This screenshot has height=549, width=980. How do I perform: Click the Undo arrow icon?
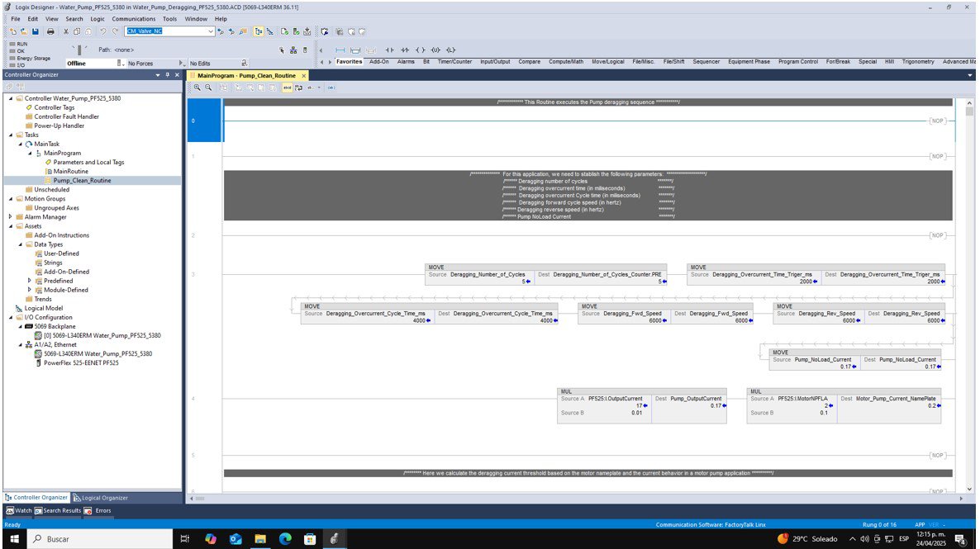(x=103, y=31)
